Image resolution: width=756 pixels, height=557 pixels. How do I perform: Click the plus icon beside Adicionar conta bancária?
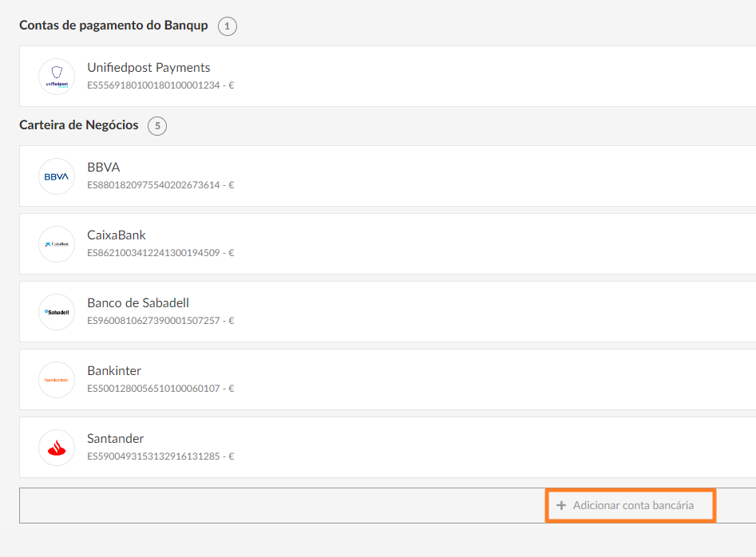[560, 505]
